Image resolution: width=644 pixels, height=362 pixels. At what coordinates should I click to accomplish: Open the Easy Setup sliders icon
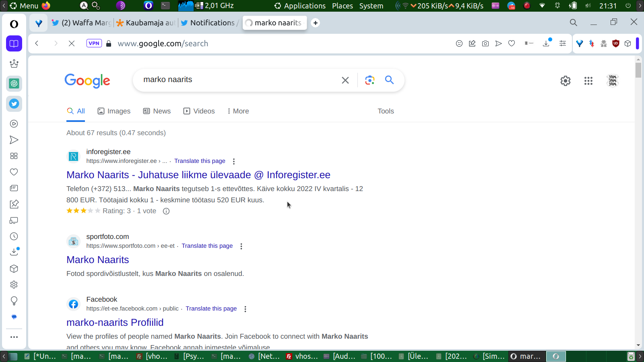pos(563,43)
